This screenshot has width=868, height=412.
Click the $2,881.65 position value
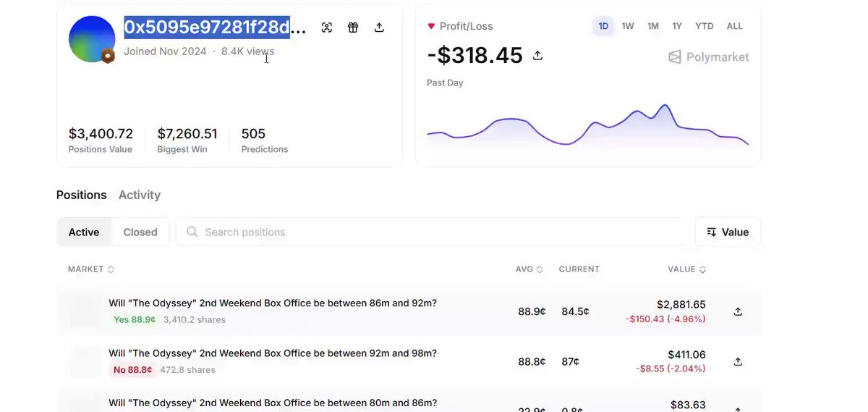(x=681, y=305)
